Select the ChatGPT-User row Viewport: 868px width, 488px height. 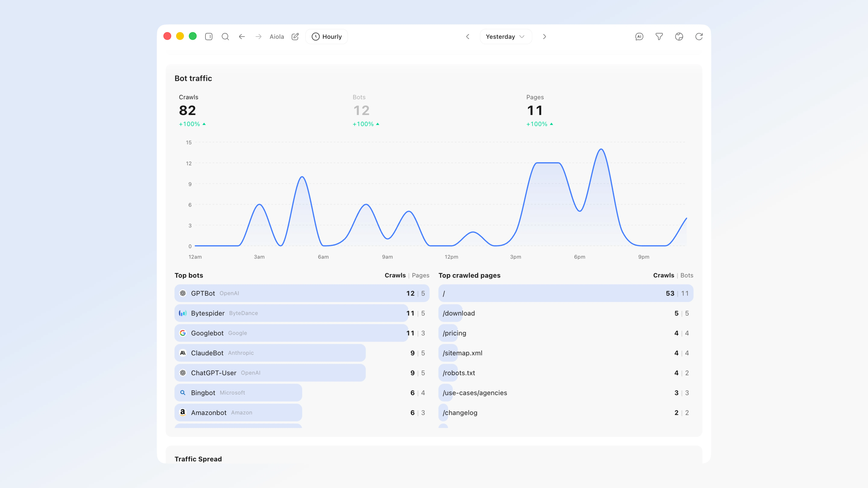pos(302,372)
